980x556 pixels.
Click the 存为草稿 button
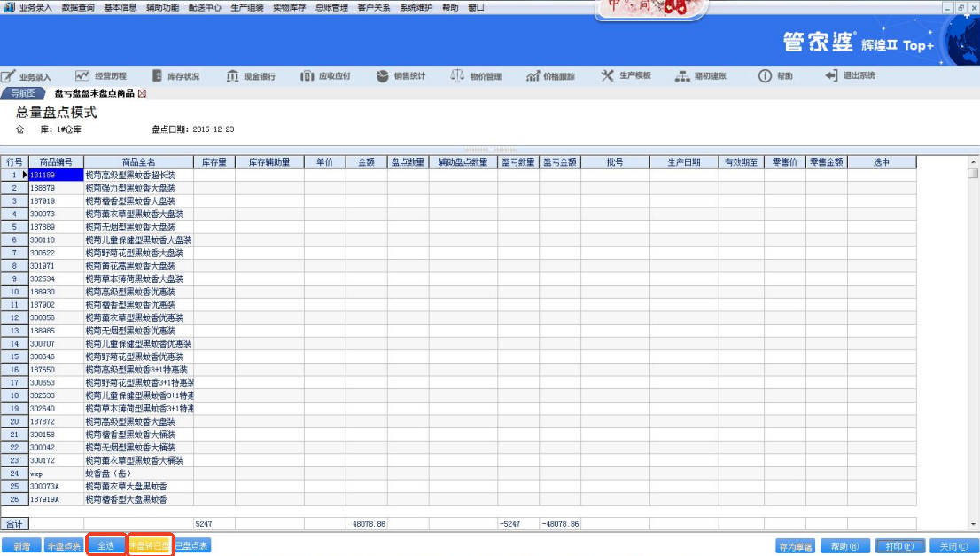click(x=795, y=546)
